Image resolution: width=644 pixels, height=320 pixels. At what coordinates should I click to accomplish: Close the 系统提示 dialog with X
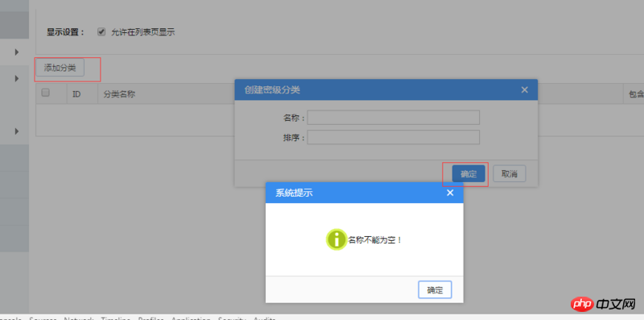tap(450, 193)
